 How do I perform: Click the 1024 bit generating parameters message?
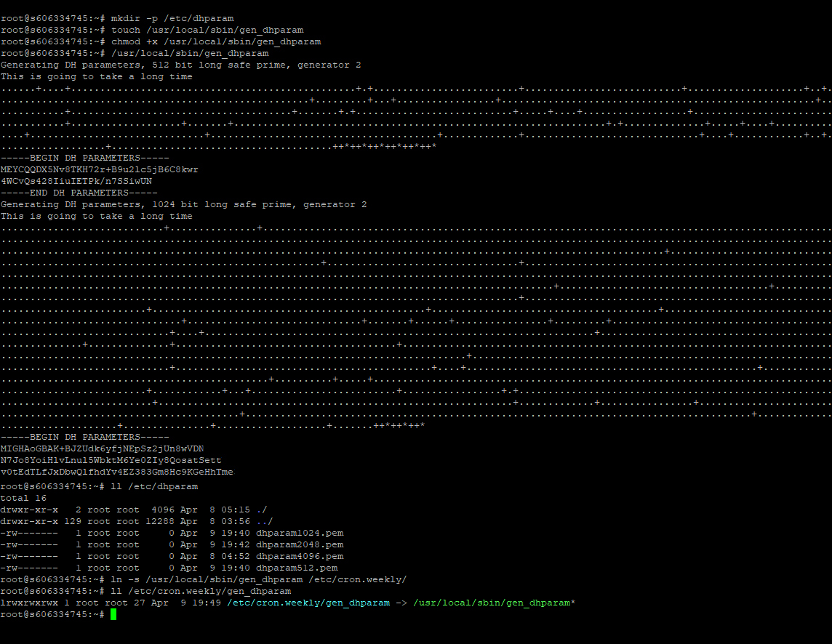[183, 204]
